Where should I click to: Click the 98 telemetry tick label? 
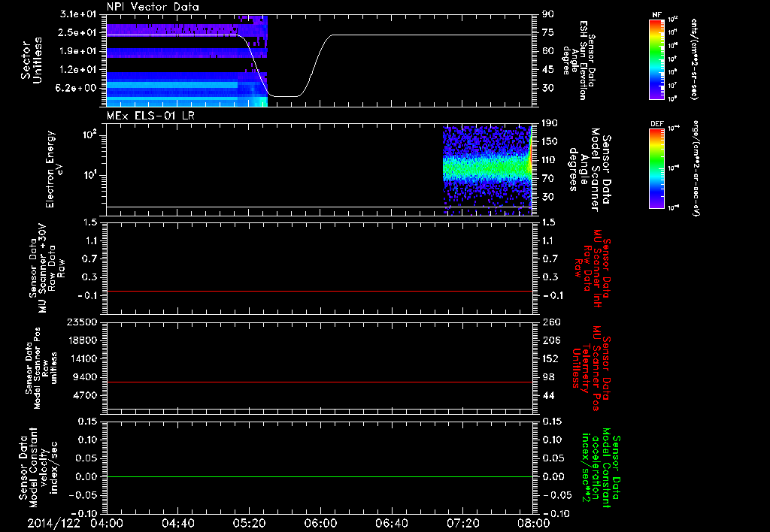[548, 377]
